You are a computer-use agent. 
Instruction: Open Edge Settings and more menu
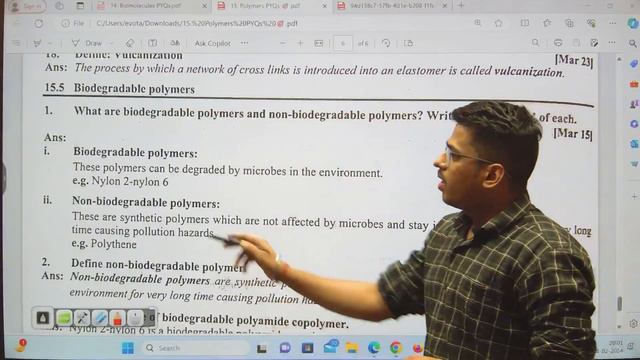tap(613, 23)
